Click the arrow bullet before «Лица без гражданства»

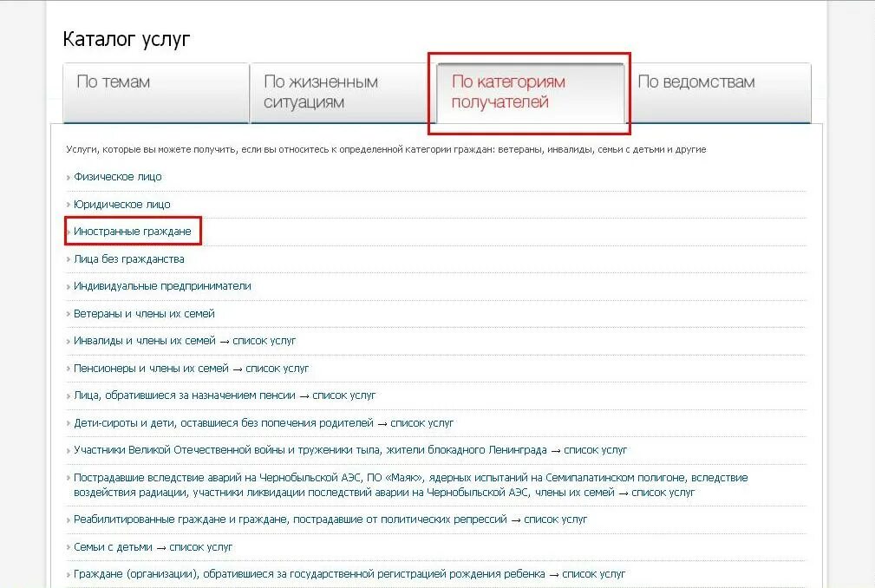tap(69, 259)
